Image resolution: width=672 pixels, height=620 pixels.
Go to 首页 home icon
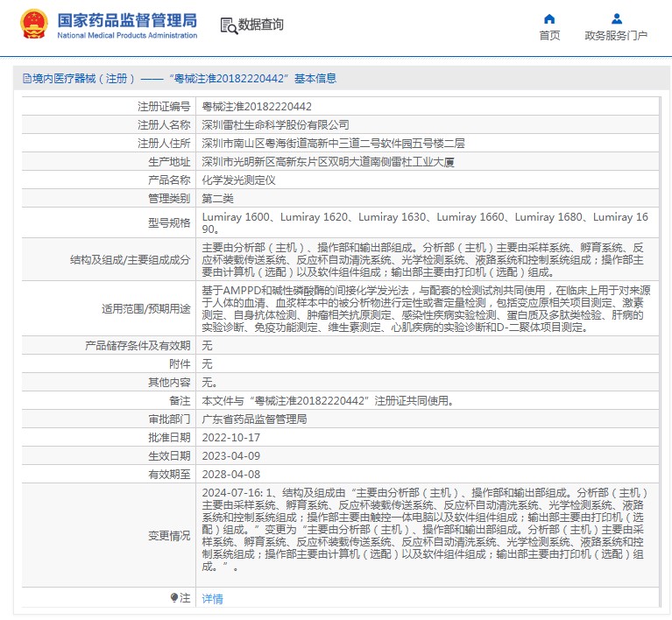(549, 19)
